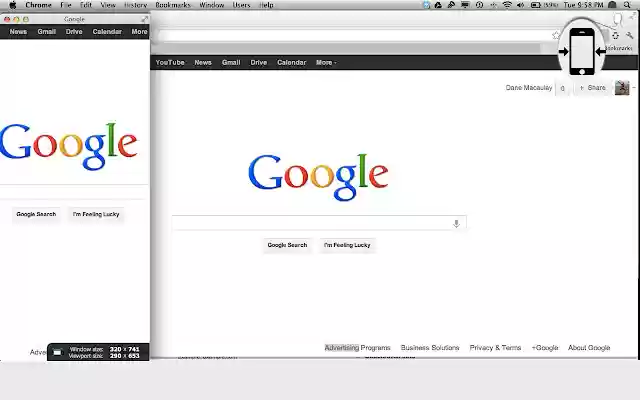This screenshot has width=640, height=400.
Task: Click the + Share button
Action: 593,88
